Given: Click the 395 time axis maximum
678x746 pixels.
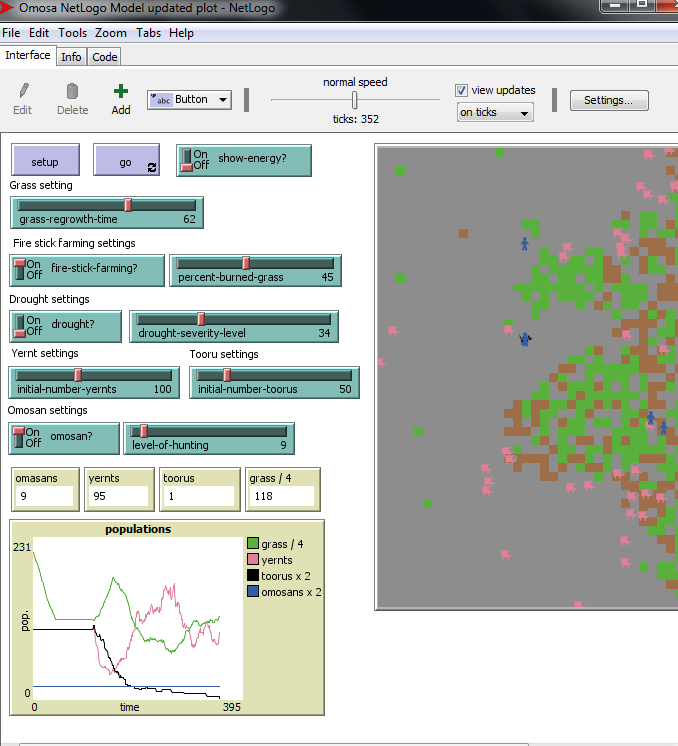Looking at the screenshot, I should 232,707.
